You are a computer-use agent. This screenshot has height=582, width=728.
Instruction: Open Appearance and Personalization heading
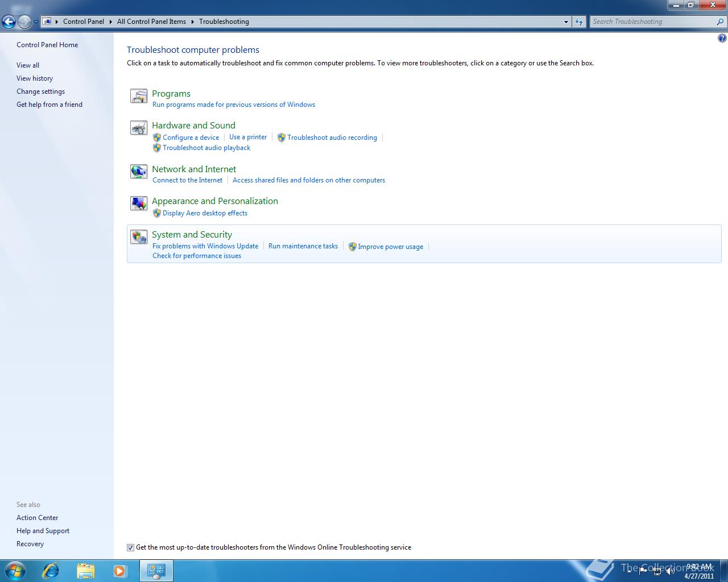(215, 201)
